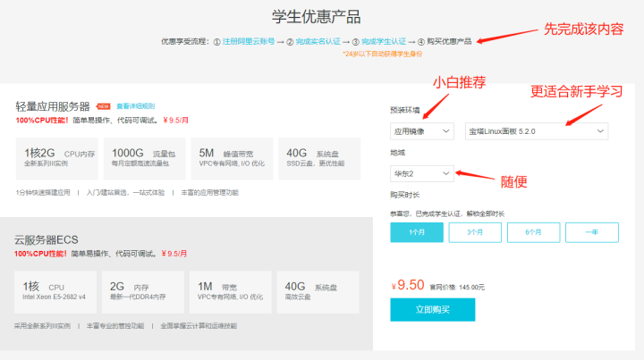
Task: Click the 采用全新系列III实例 text
Action: (42, 326)
